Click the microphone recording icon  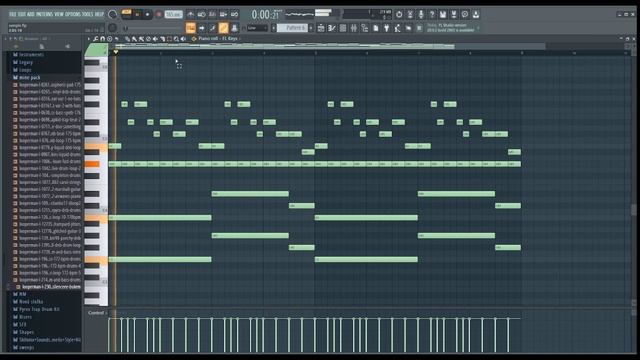point(421,15)
